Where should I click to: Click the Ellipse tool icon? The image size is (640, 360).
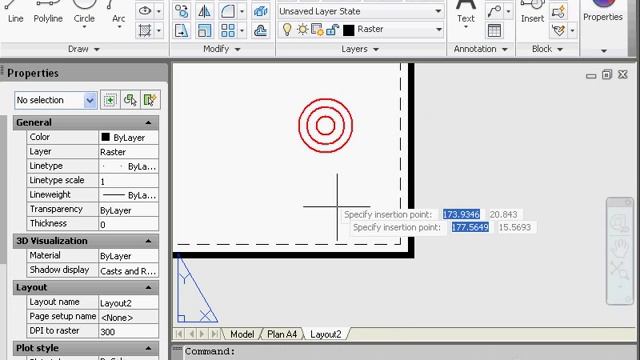pyautogui.click(x=145, y=11)
